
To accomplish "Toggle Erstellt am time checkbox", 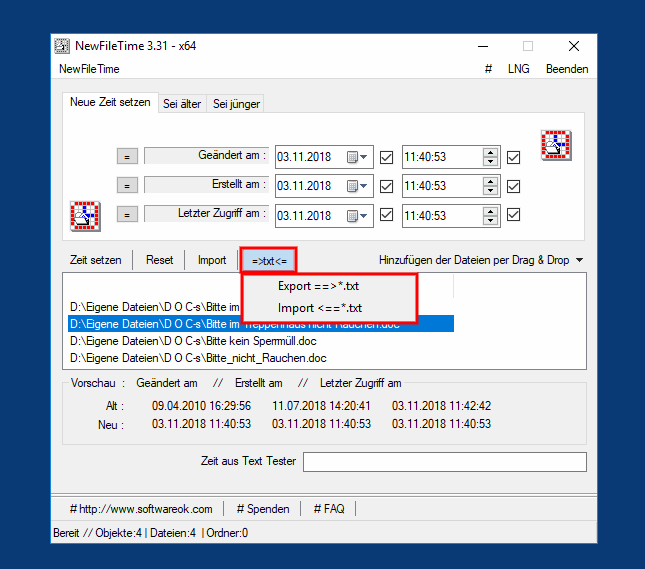I will click(x=513, y=186).
